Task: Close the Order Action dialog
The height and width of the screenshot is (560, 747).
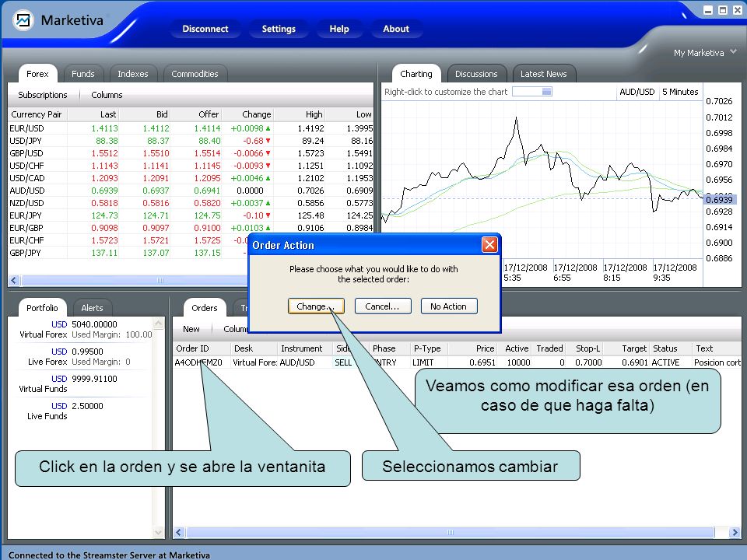Action: coord(489,245)
